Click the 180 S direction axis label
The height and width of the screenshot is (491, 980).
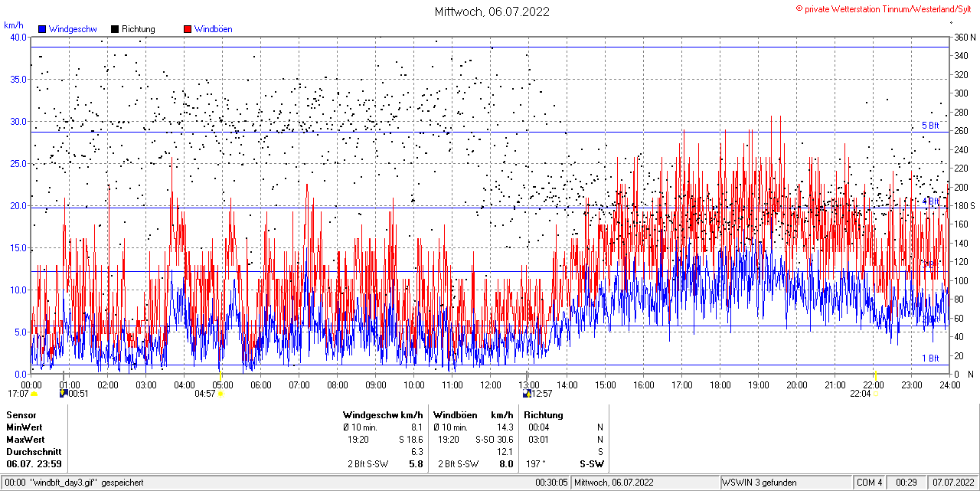point(965,206)
